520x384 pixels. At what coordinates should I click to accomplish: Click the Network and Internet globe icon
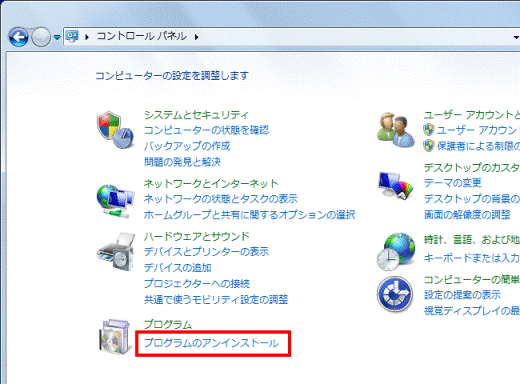point(115,201)
